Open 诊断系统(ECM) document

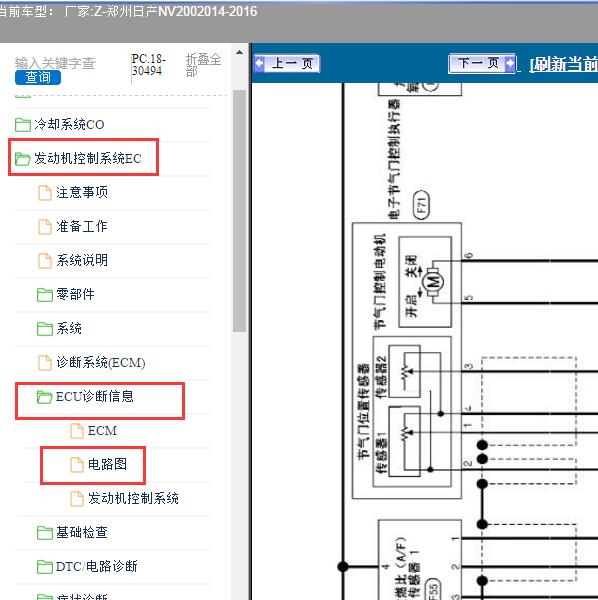[x=101, y=362]
